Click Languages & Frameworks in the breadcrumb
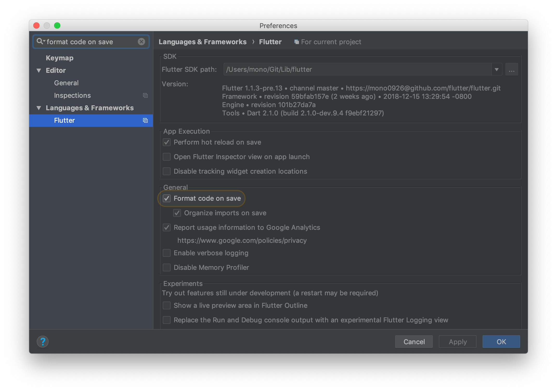The width and height of the screenshot is (557, 392). [203, 42]
